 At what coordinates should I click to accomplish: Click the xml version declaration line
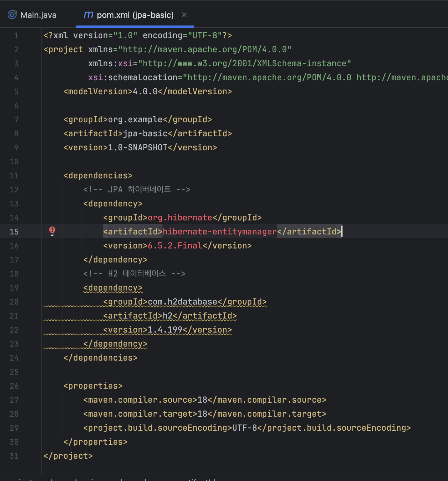click(x=138, y=35)
